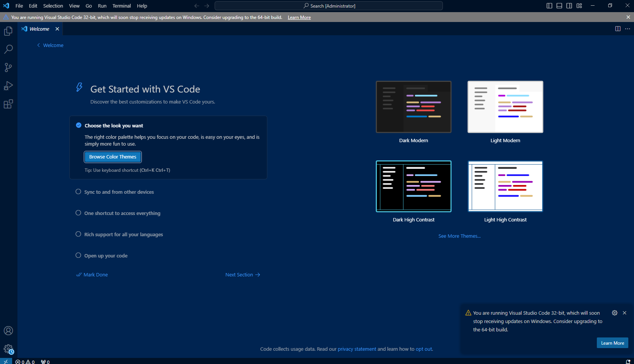
Task: Toggle the secondary side bar layout icon
Action: coord(569,6)
